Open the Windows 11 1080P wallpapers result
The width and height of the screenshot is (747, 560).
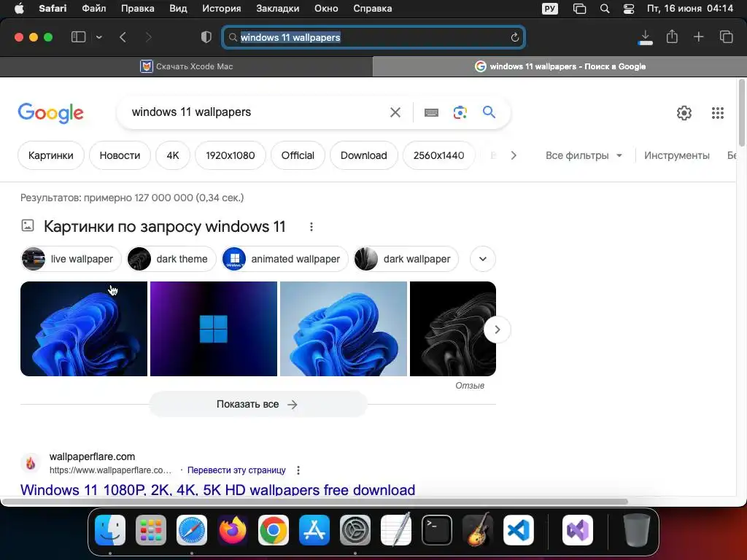point(217,489)
